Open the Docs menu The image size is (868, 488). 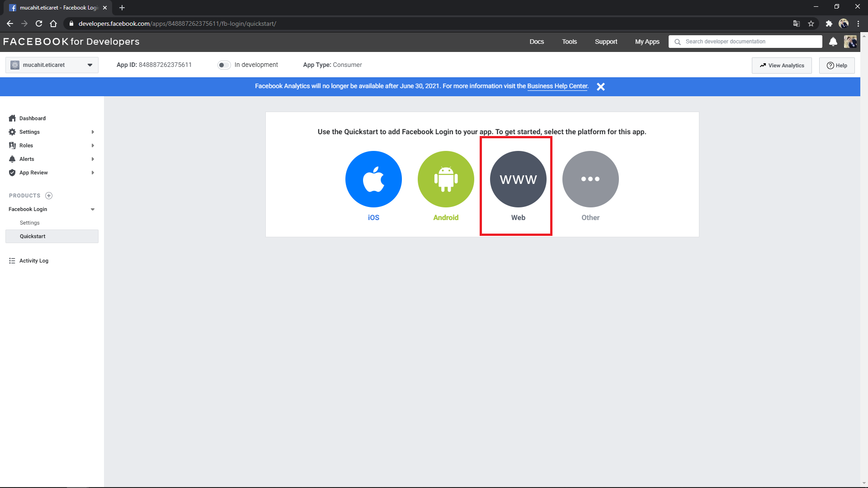click(537, 42)
